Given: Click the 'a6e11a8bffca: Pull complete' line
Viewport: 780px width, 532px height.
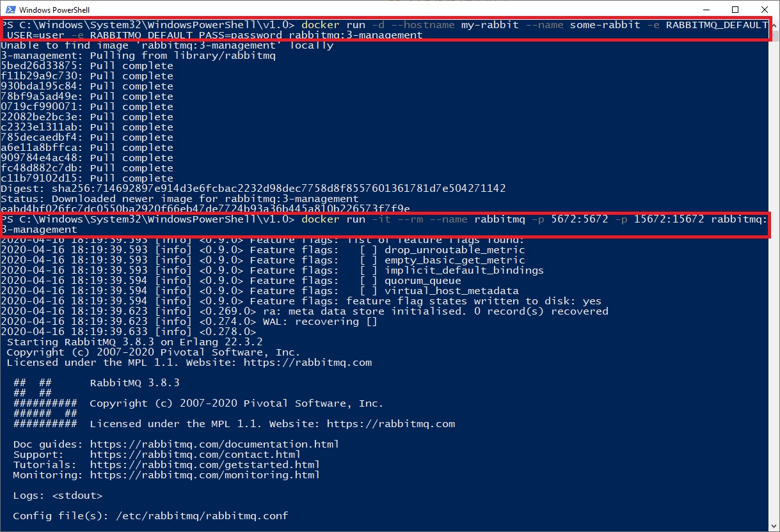Looking at the screenshot, I should (87, 148).
